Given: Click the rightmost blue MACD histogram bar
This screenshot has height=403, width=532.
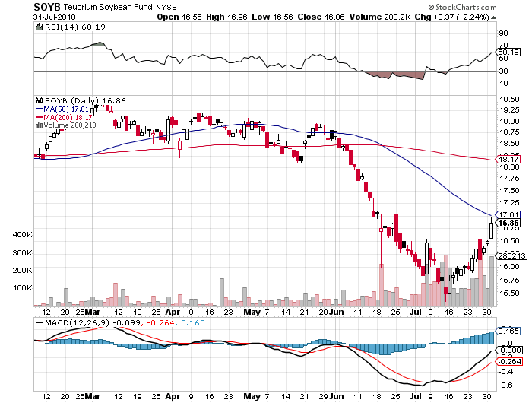Looking at the screenshot, I should [x=492, y=338].
